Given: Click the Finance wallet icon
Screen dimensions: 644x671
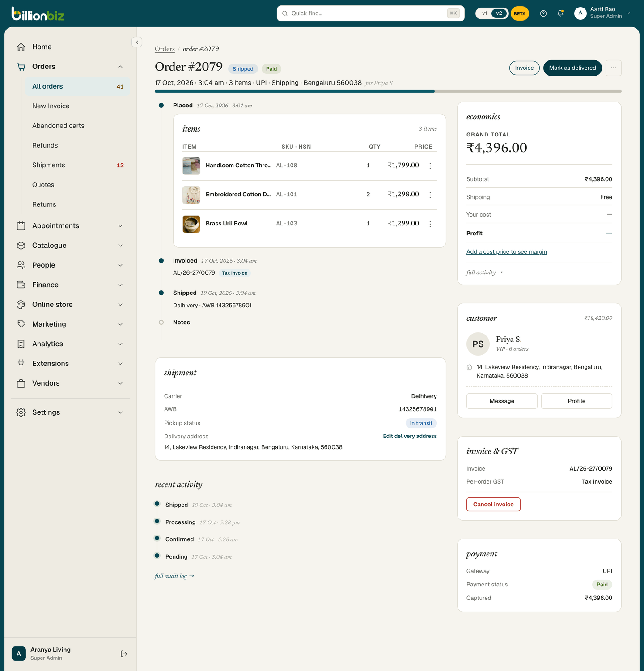Looking at the screenshot, I should [x=21, y=285].
